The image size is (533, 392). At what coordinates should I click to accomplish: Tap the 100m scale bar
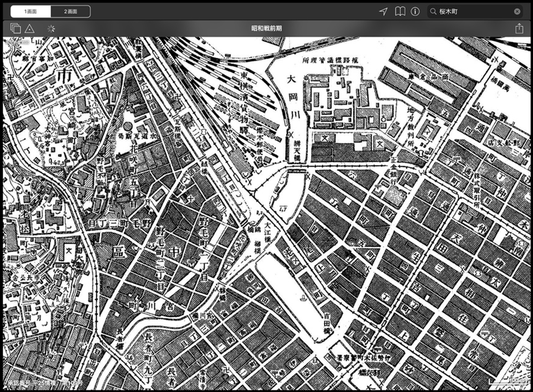(x=508, y=381)
